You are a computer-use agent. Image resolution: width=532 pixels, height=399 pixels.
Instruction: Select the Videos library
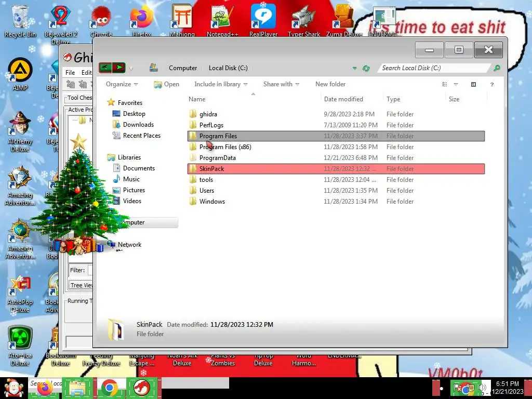pos(132,201)
